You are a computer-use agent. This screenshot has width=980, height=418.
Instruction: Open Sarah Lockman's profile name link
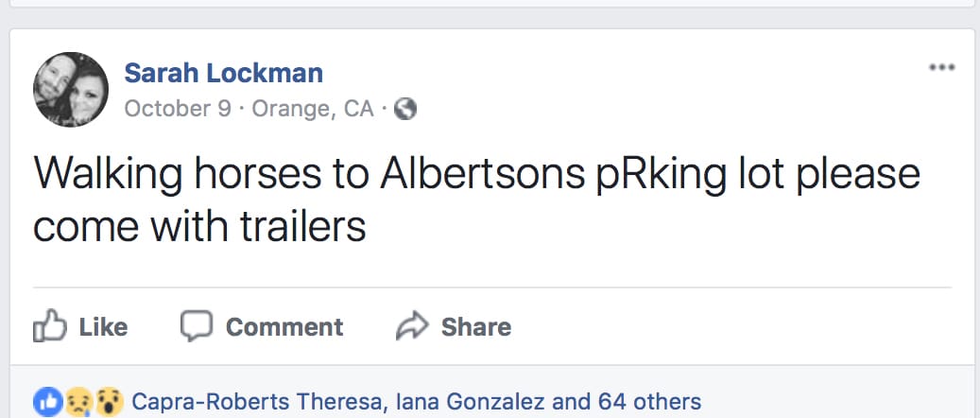tap(223, 72)
